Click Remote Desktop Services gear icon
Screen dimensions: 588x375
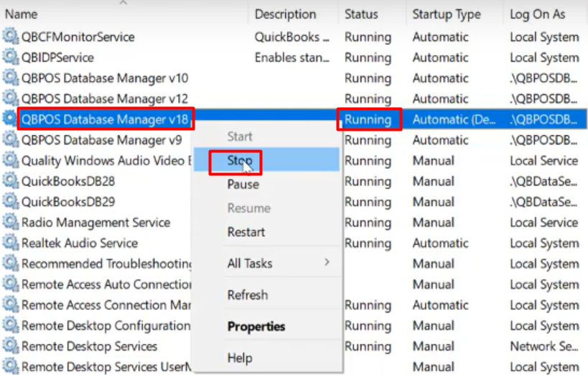(11, 346)
